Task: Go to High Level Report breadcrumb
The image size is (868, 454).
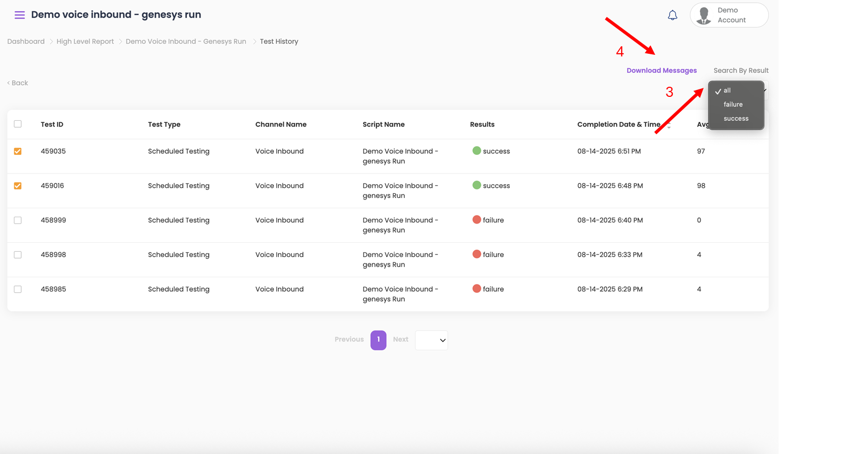Action: tap(85, 42)
